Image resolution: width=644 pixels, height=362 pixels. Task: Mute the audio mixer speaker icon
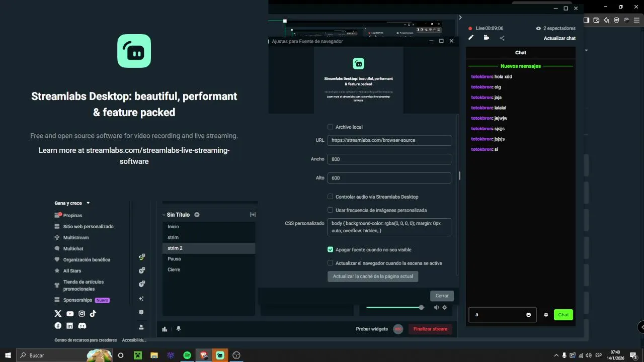tap(436, 307)
